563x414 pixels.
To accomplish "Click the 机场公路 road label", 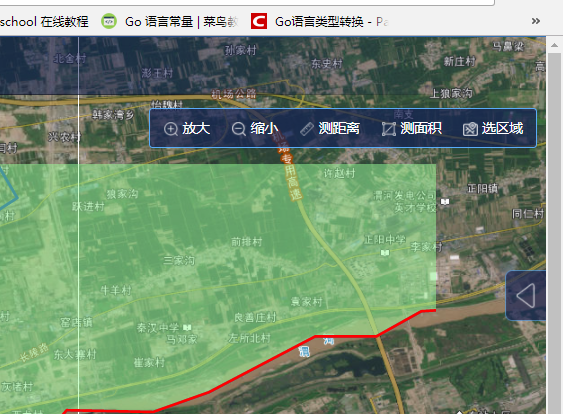I will [x=234, y=94].
